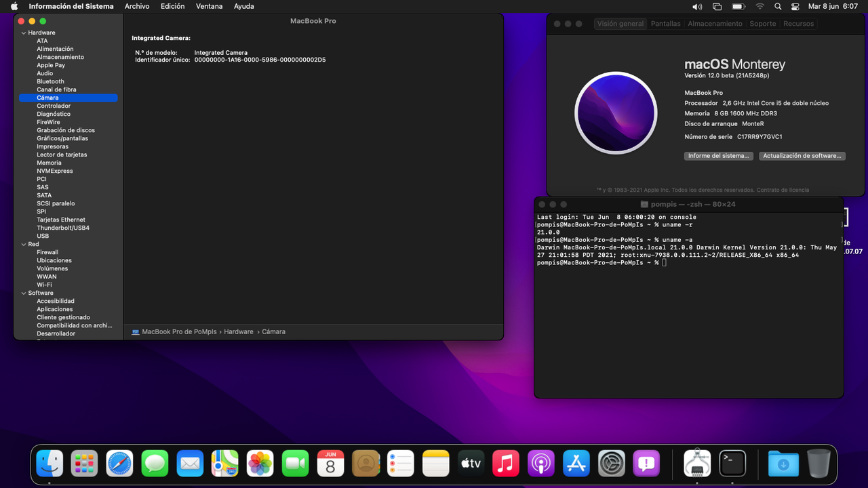
Task: Open Control Center in menu bar
Action: coord(795,6)
